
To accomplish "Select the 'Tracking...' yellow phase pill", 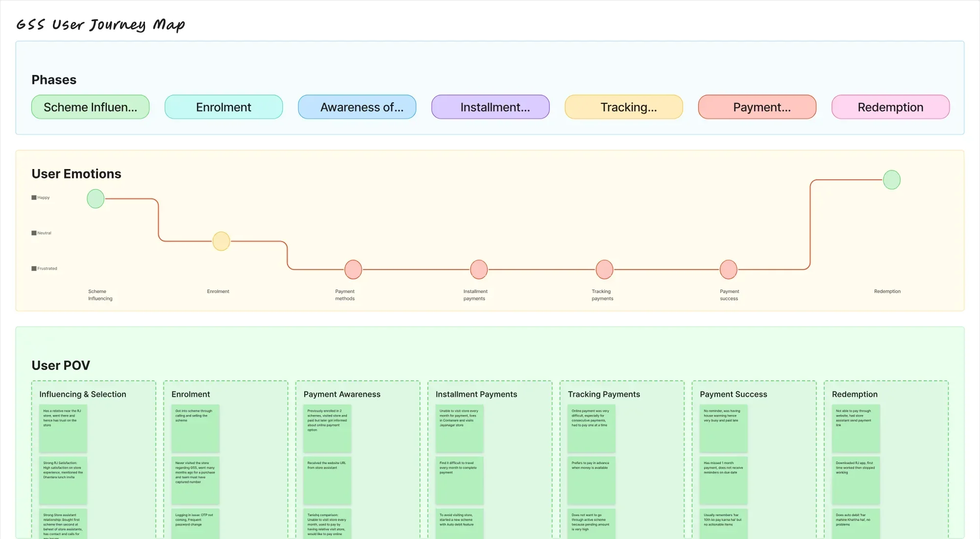I will pyautogui.click(x=624, y=107).
